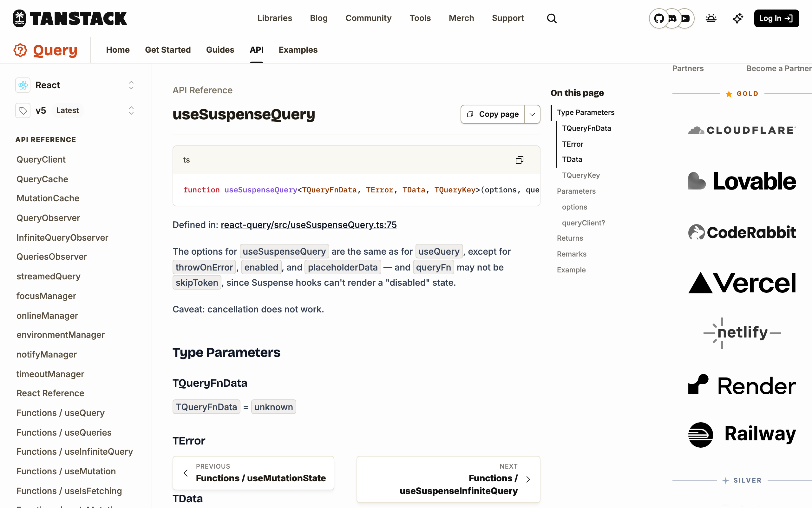Open the Cloudflare partner logo
Viewport: 812px width, 508px height.
coord(742,130)
